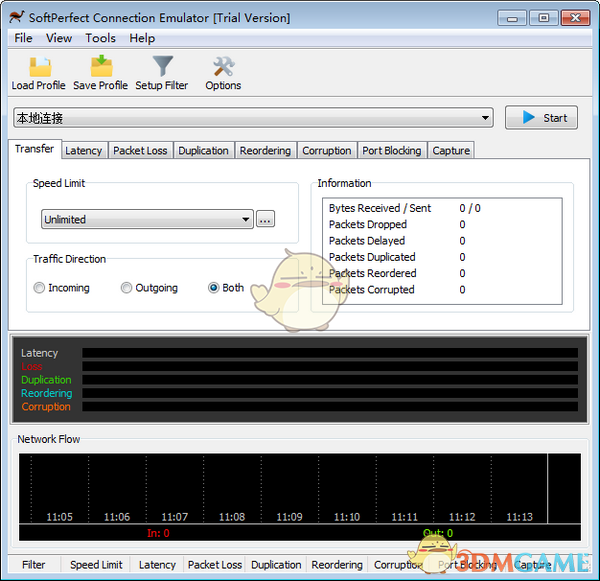Open the Tools menu
The height and width of the screenshot is (581, 600).
(x=100, y=38)
